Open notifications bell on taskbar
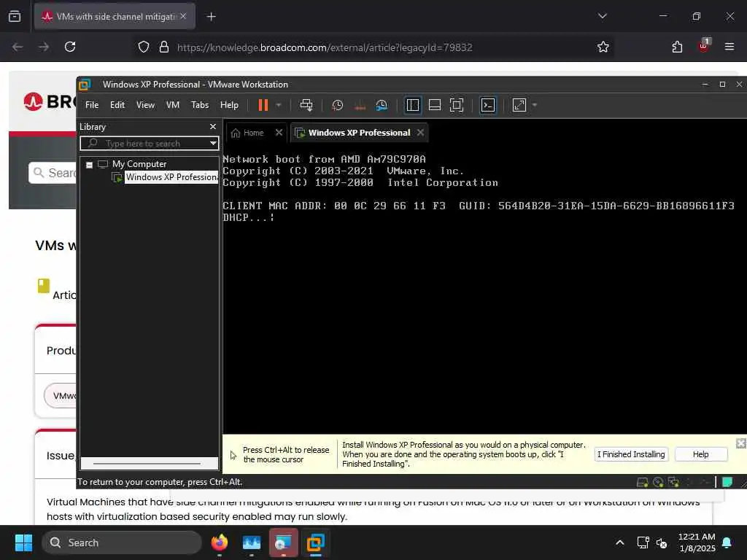 727,542
